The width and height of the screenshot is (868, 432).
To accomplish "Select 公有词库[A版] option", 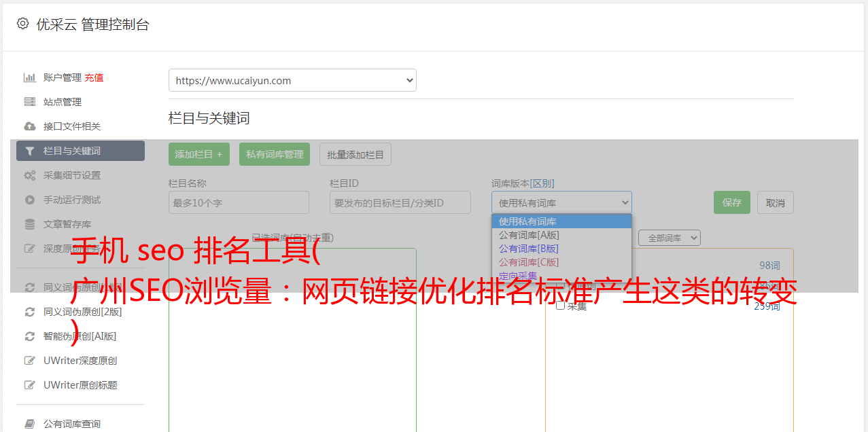I will [561, 235].
